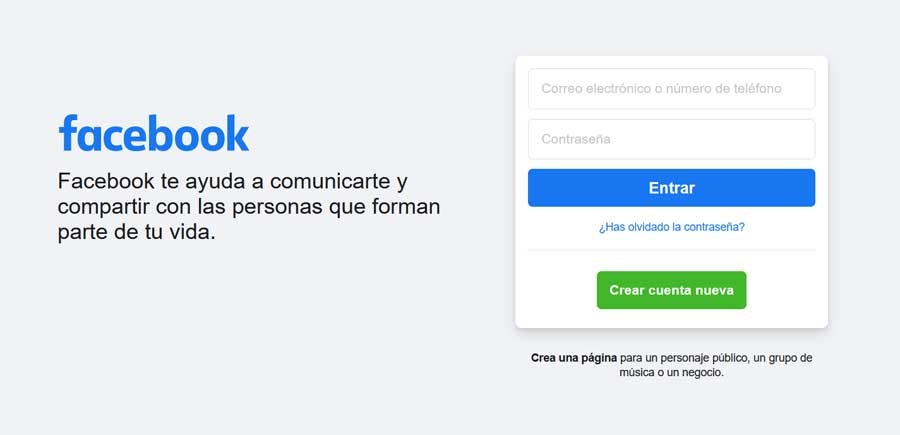
Task: Follow the forgotten password hyperlink
Action: pyautogui.click(x=672, y=227)
